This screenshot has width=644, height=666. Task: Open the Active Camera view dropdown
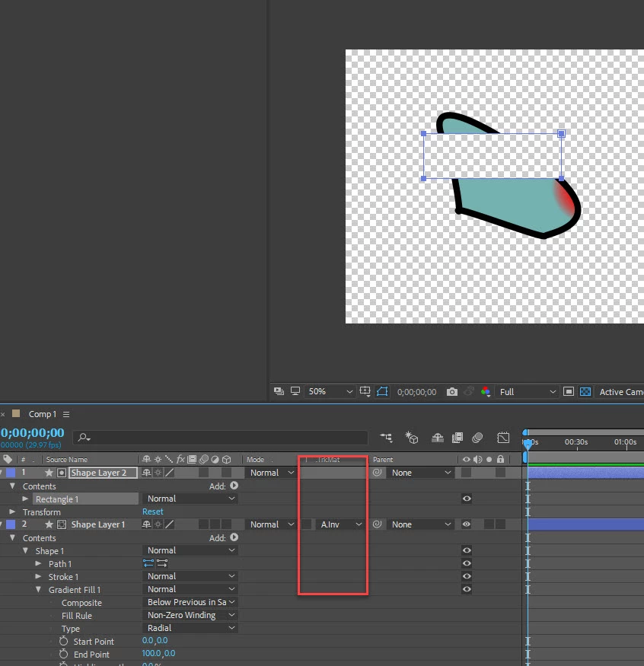(x=620, y=392)
